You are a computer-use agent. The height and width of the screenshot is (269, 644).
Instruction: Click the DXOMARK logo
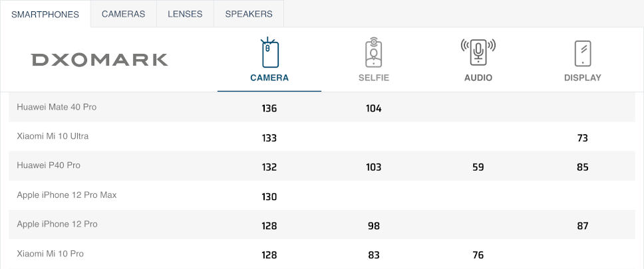99,60
